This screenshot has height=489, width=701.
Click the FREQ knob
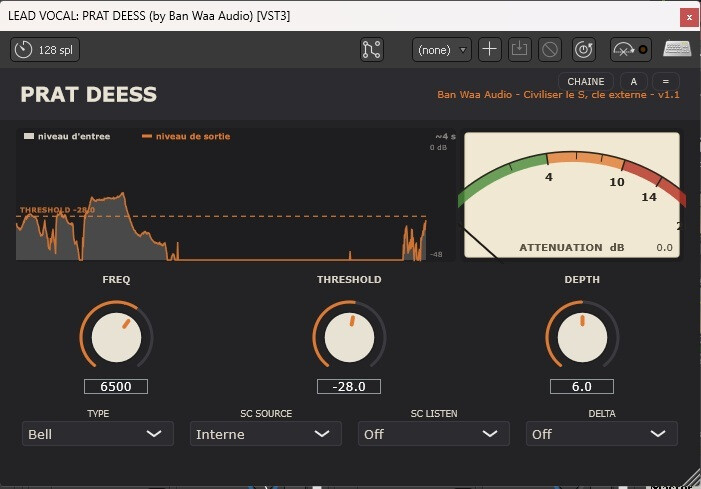pyautogui.click(x=116, y=337)
